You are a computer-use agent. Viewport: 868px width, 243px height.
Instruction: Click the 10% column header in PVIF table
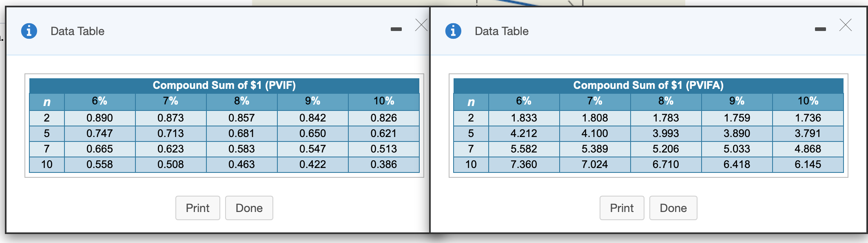(x=384, y=102)
